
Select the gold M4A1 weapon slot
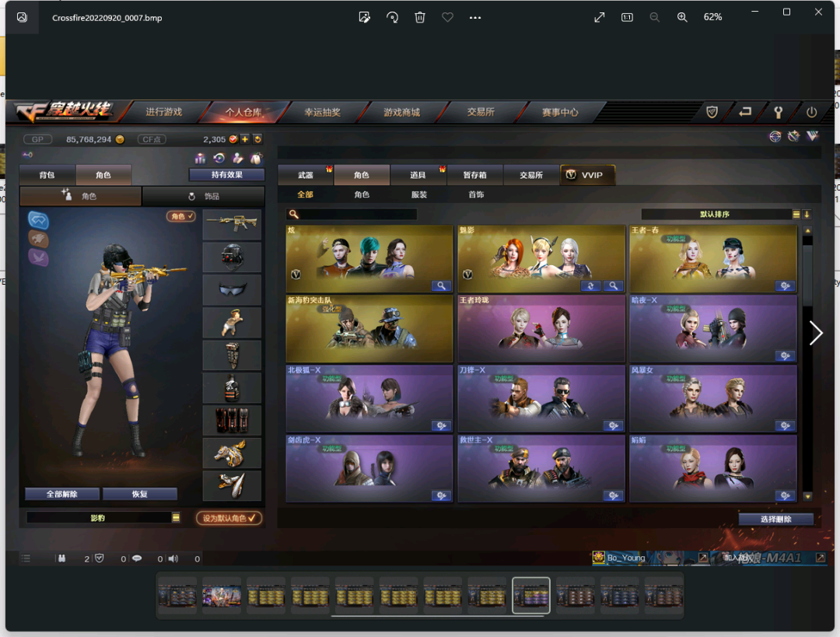click(x=232, y=224)
